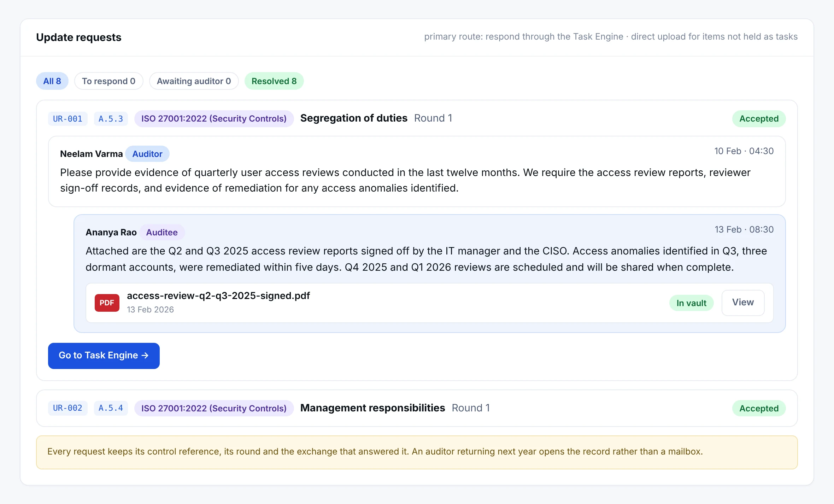Viewport: 834px width, 504px height.
Task: Click the Ananya Rao author name
Action: click(x=111, y=232)
